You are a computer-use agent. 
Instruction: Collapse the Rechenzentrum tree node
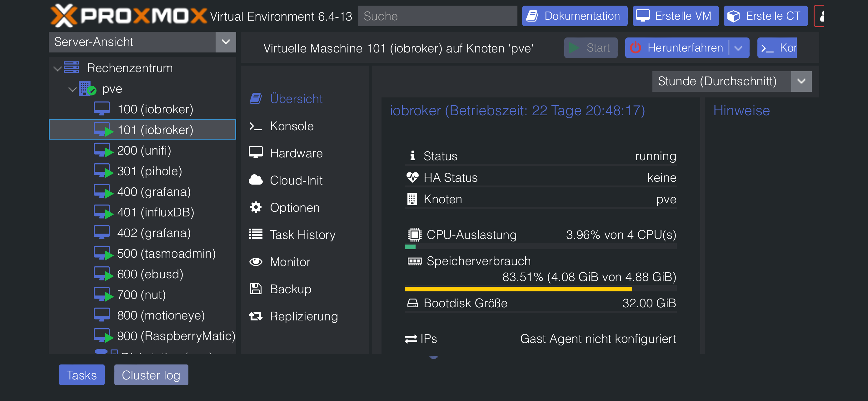[57, 68]
